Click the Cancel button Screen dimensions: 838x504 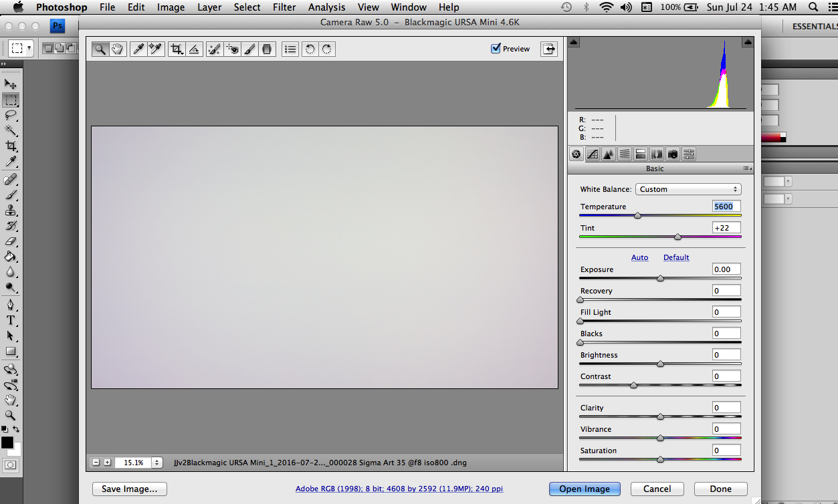657,489
